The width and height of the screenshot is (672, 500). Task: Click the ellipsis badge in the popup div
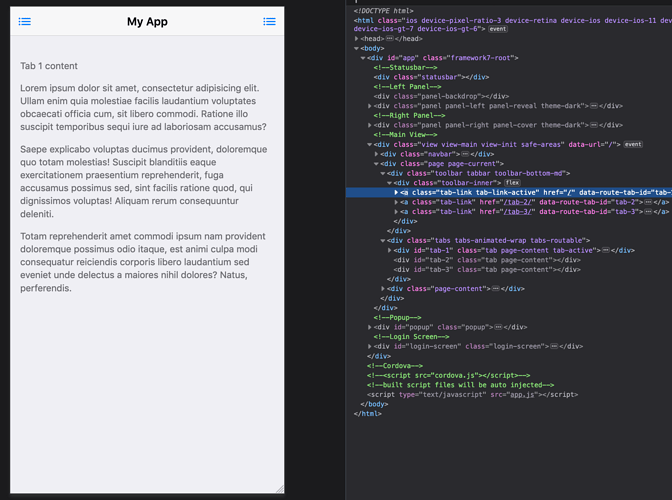[x=498, y=327]
